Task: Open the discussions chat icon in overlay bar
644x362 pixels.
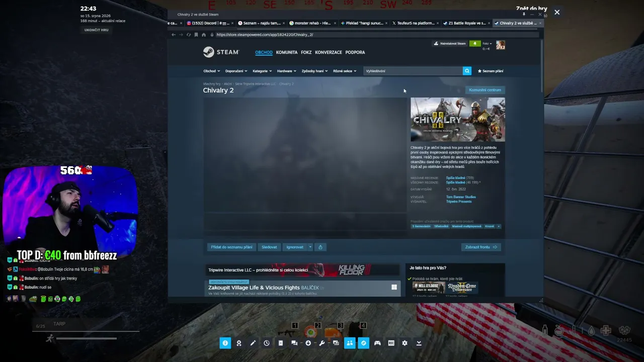Action: coord(294,343)
